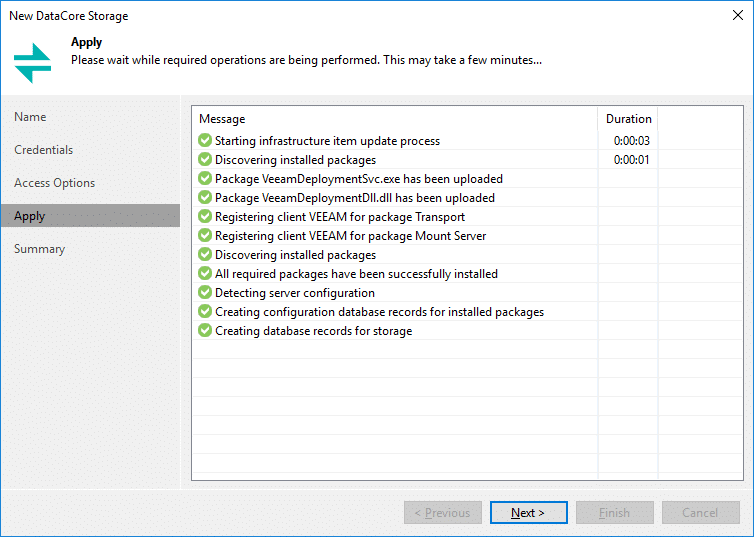Click check icon for Creating database records for storage
Viewport: 754px width, 537px height.
[x=205, y=331]
